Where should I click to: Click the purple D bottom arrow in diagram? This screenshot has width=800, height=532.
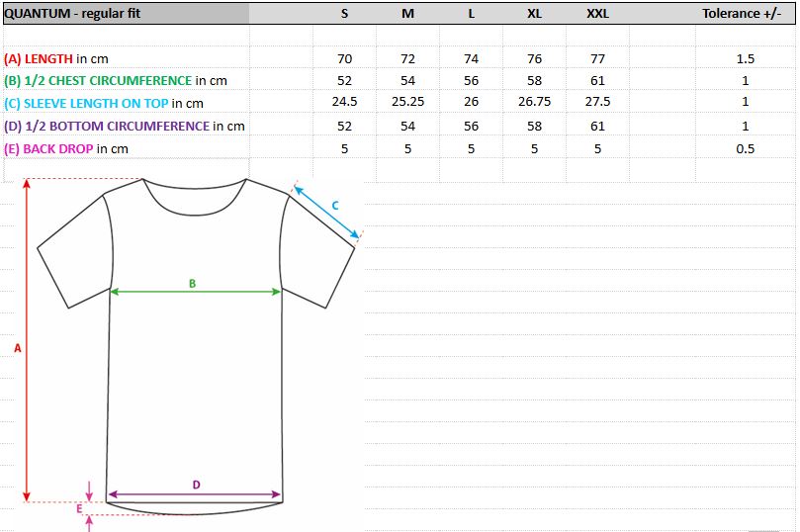195,494
